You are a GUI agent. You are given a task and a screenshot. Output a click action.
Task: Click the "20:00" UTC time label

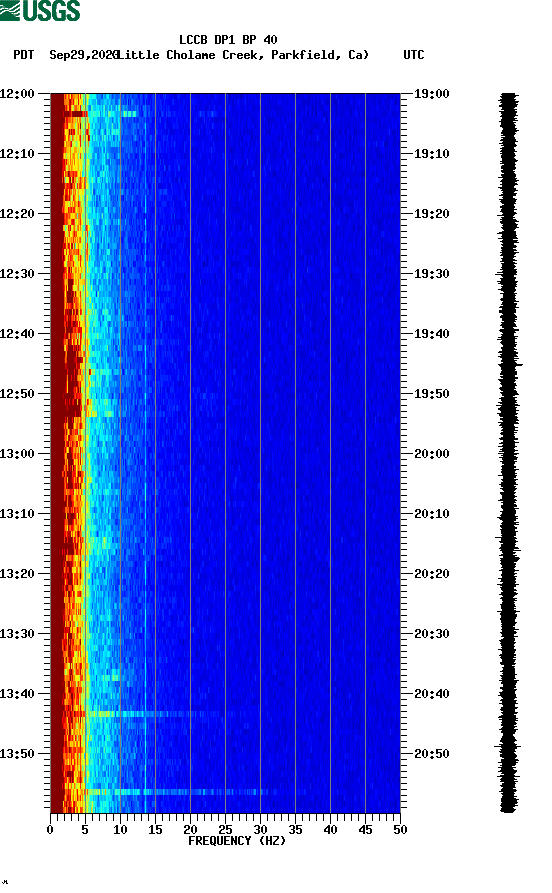[431, 454]
